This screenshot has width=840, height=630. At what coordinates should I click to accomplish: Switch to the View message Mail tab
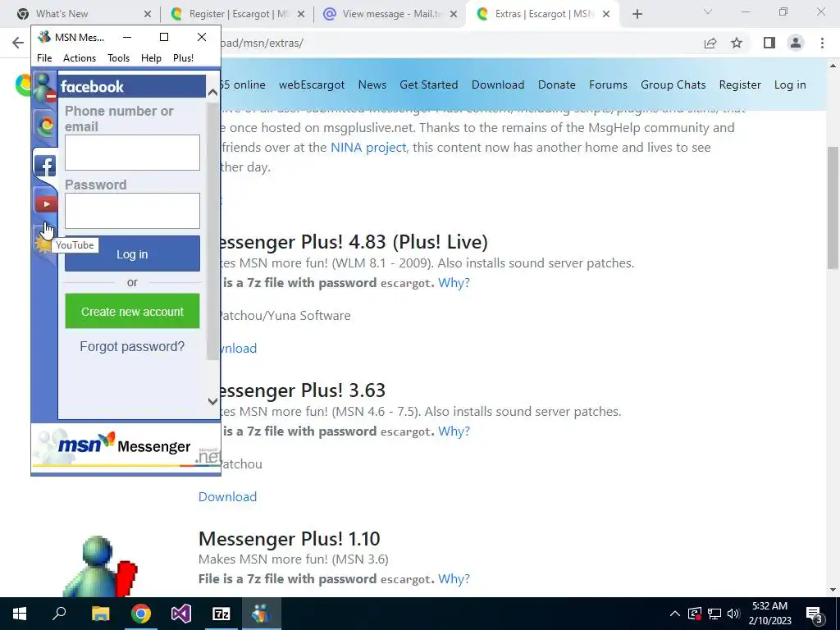[x=391, y=14]
